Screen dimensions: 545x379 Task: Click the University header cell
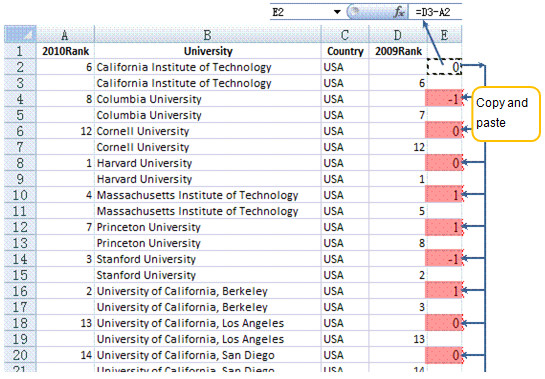tap(208, 51)
